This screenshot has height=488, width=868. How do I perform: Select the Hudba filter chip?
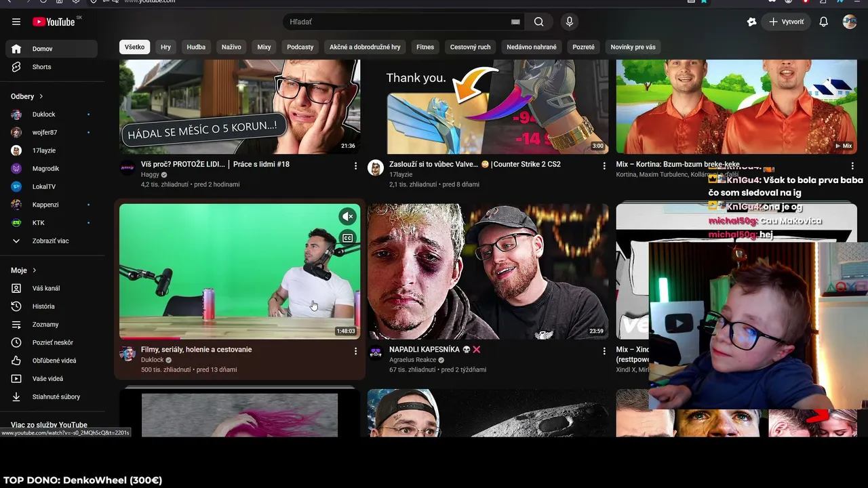point(196,47)
